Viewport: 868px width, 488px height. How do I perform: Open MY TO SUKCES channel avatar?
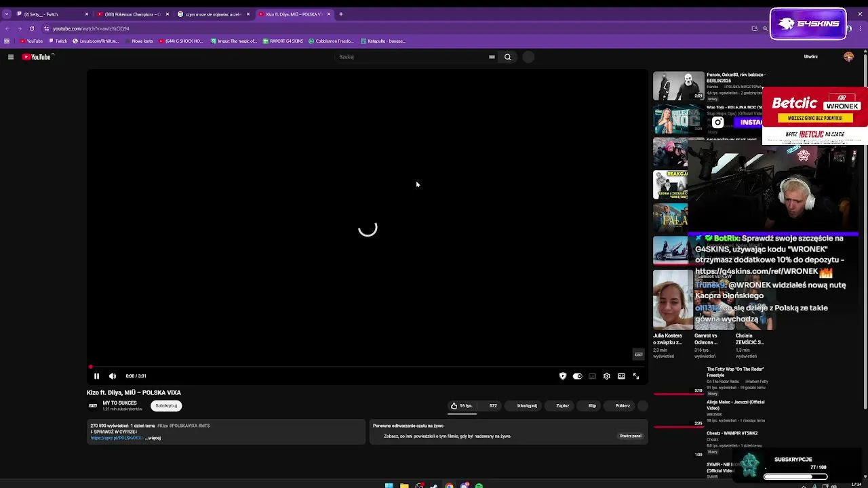[x=93, y=406]
